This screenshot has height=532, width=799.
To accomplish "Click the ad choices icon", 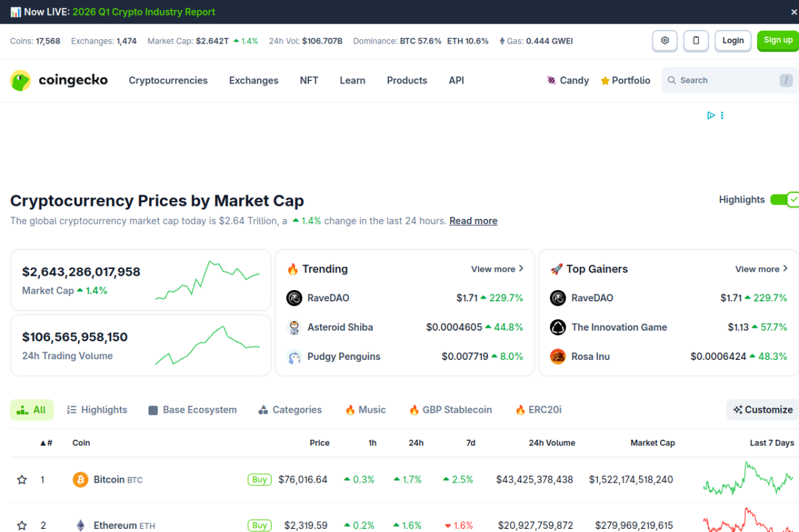I will click(711, 115).
